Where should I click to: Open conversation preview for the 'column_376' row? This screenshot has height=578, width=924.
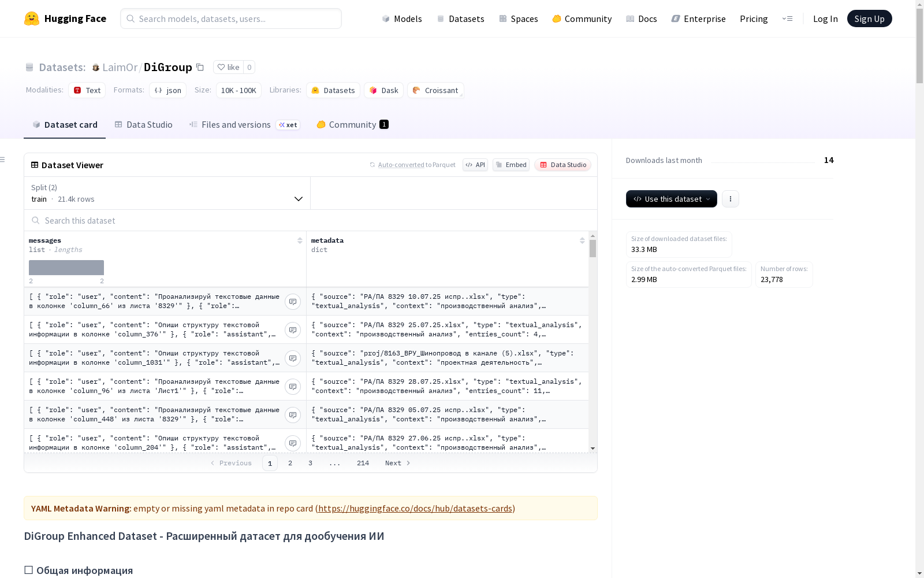(293, 330)
